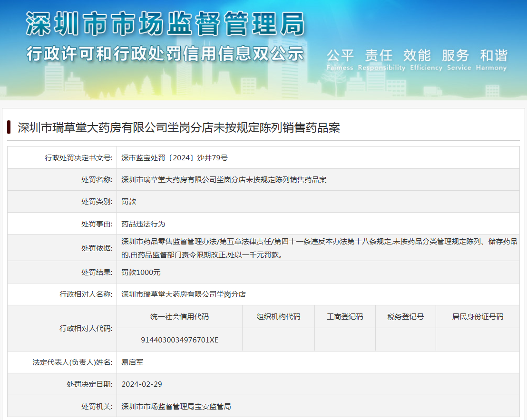Click the 组织机构代码 column header
The width and height of the screenshot is (527, 420).
pyautogui.click(x=278, y=317)
